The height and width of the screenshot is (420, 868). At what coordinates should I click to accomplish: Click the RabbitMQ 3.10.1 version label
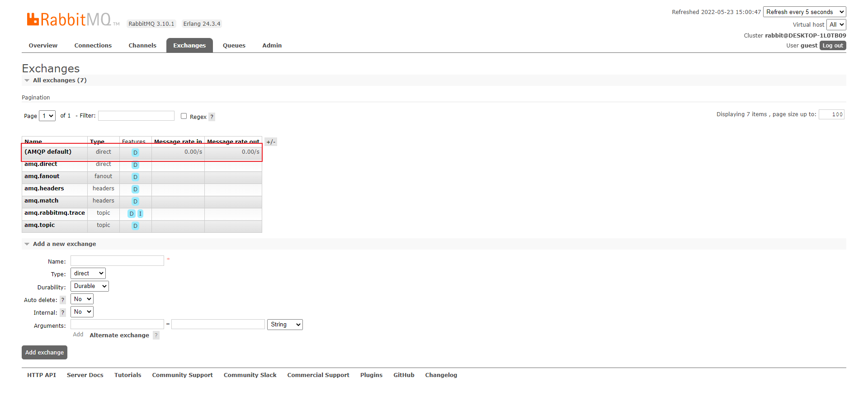[x=151, y=24]
